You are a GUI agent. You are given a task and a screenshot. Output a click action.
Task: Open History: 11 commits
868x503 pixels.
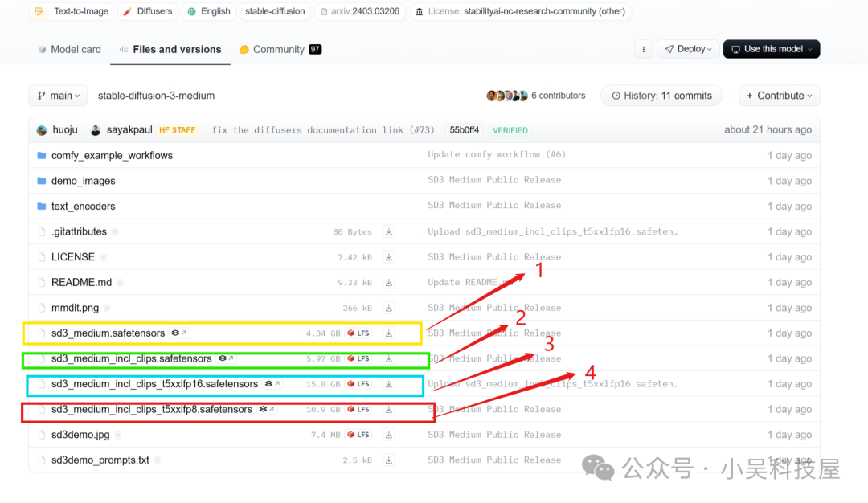pos(662,96)
